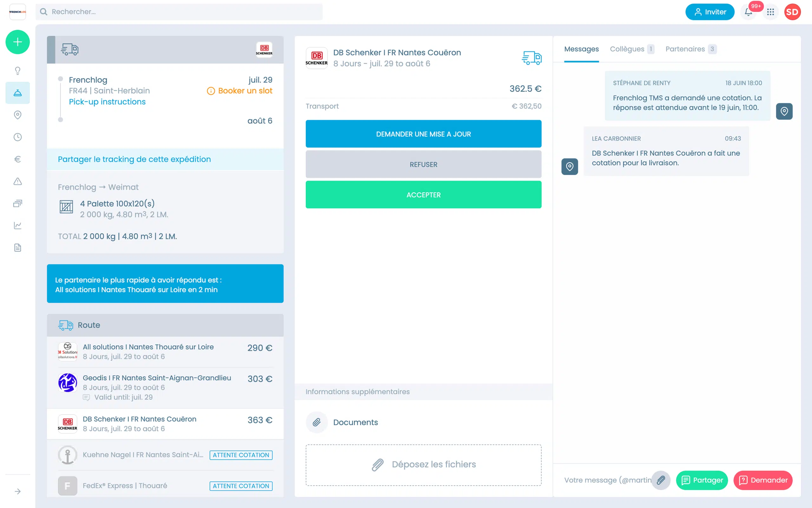
Task: Open the line chart analytics sidebar icon
Action: click(x=17, y=225)
